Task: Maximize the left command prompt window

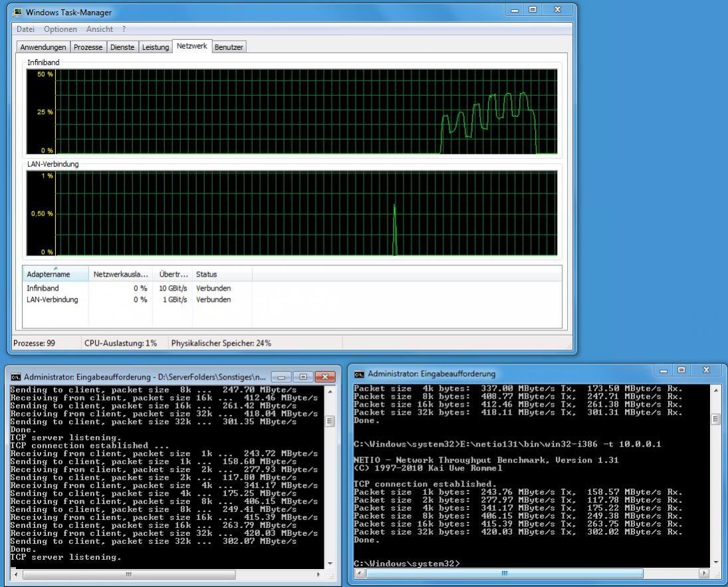Action: point(303,377)
